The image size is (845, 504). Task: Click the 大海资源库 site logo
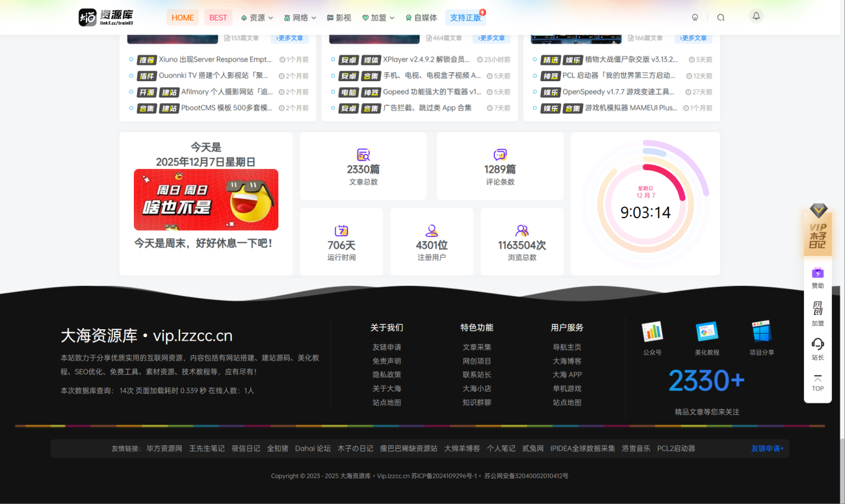(106, 18)
